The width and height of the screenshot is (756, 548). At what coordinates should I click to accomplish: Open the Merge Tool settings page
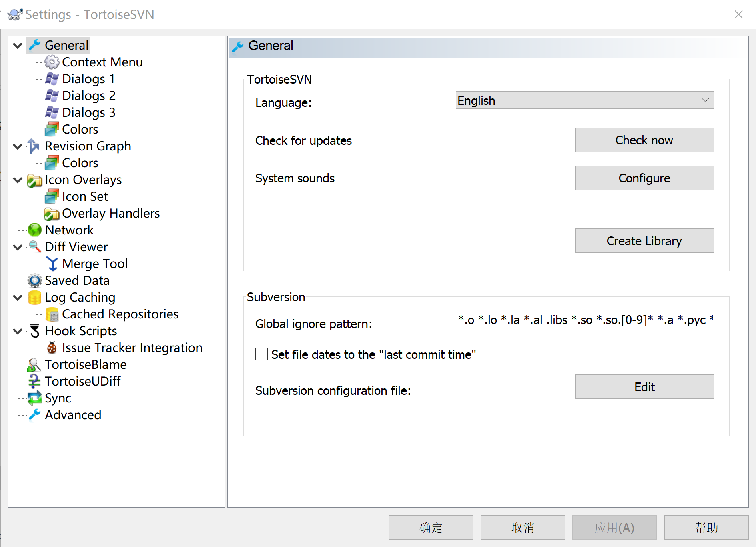(x=95, y=264)
